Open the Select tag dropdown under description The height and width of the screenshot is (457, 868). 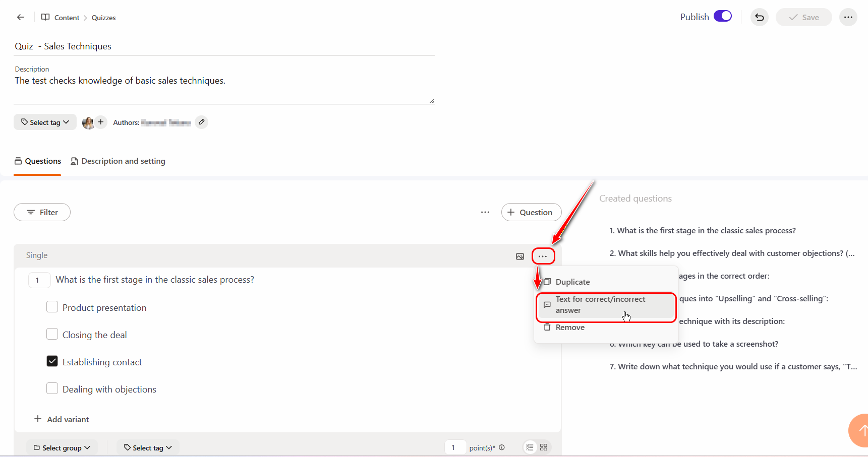45,122
